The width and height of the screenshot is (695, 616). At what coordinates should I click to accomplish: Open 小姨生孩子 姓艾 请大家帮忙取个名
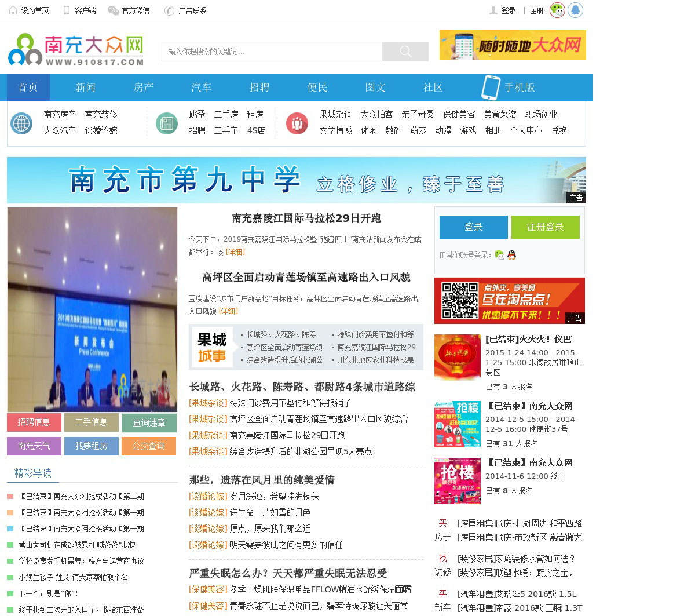point(74,577)
